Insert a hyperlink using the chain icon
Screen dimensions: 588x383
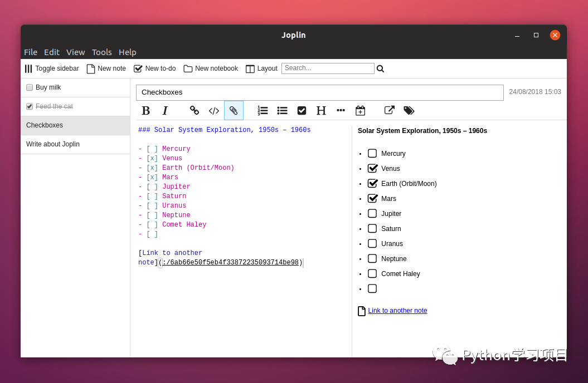[195, 110]
